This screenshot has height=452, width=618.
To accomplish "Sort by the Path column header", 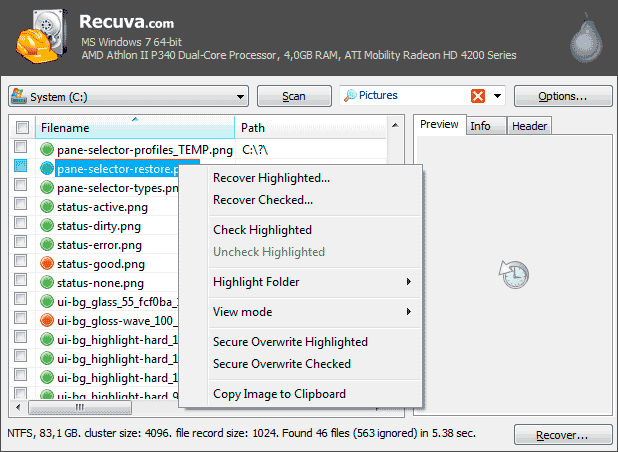I will click(x=311, y=127).
